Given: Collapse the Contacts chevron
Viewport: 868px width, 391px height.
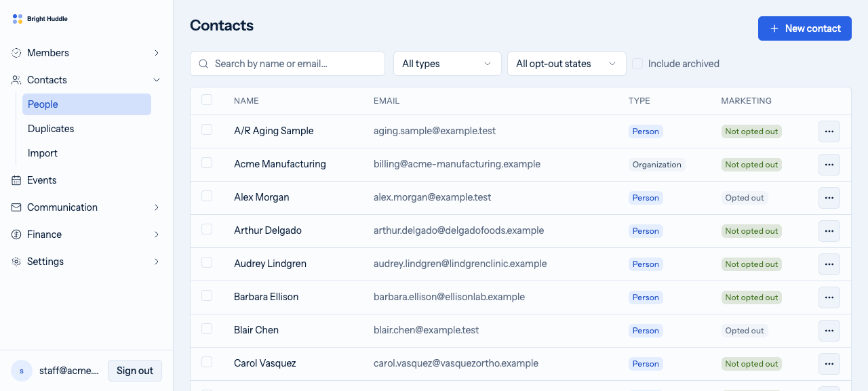Looking at the screenshot, I should pos(157,80).
